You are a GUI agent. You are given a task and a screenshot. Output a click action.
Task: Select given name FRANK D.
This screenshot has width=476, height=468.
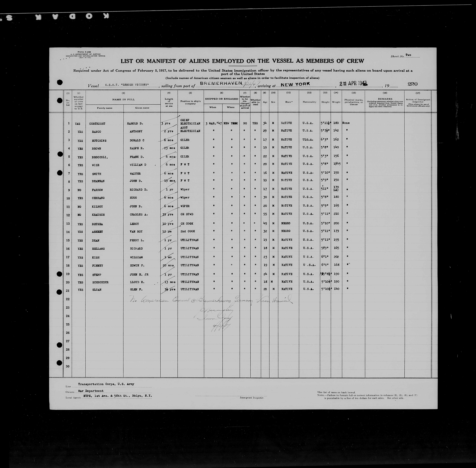(137, 157)
